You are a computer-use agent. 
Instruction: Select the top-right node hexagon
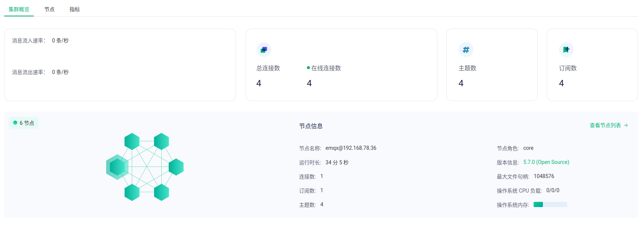pos(162,141)
